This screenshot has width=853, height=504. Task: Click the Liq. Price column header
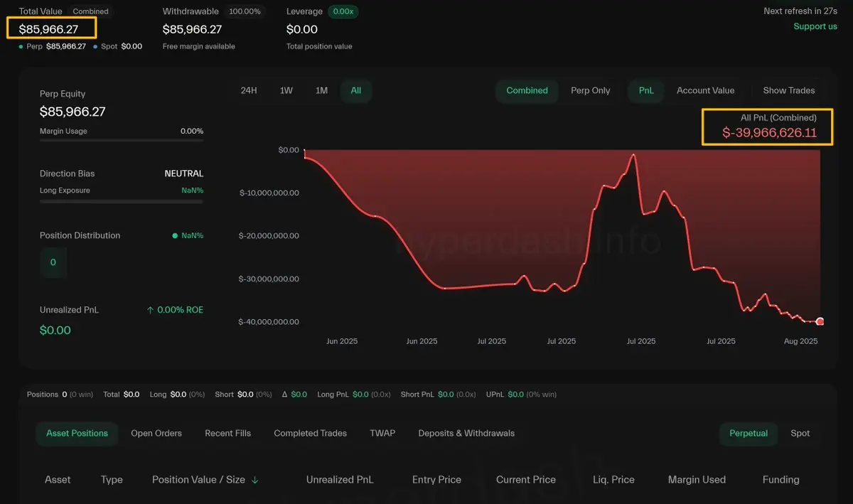(x=613, y=480)
